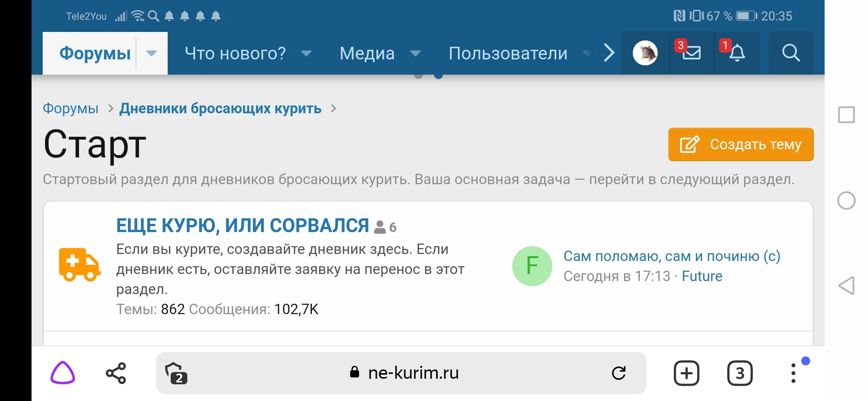Open the Protect site security panel
This screenshot has width=868, height=401.
[x=176, y=373]
